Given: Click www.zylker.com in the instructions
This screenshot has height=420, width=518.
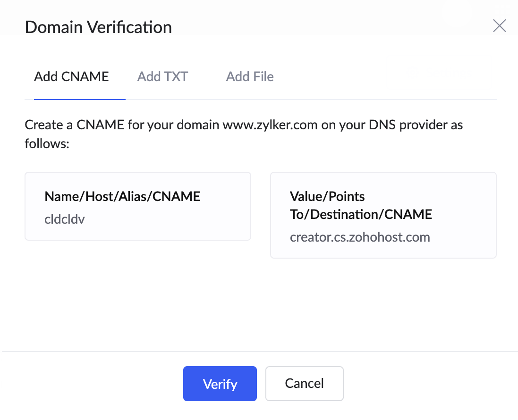Looking at the screenshot, I should 270,126.
